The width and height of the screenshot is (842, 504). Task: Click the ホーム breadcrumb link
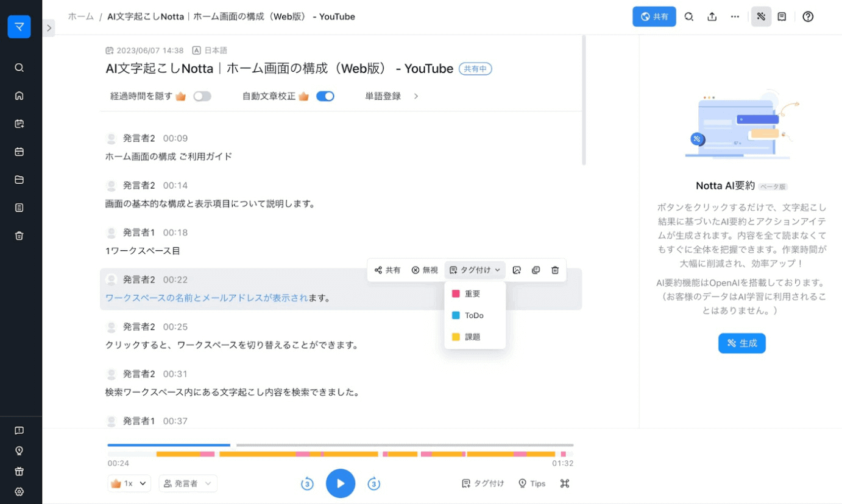[x=81, y=16]
